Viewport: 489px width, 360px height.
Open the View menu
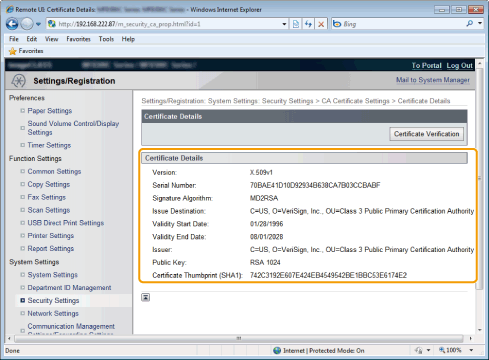point(51,39)
